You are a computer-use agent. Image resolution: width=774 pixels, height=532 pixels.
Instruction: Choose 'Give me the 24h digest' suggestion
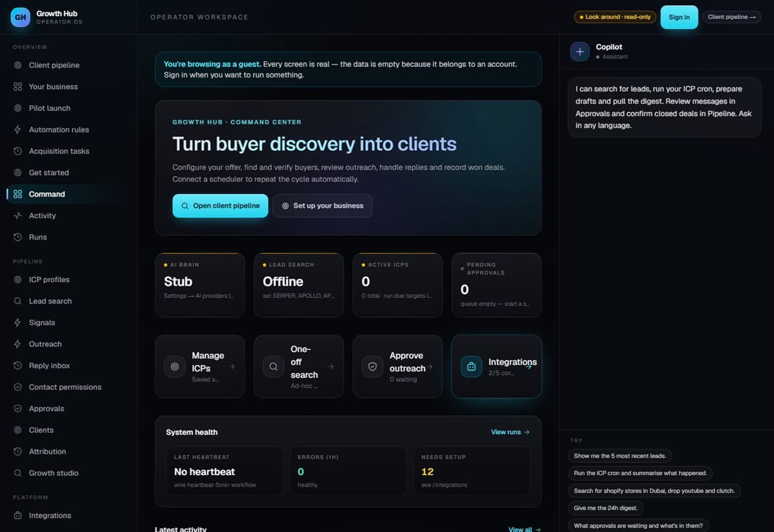[605, 507]
